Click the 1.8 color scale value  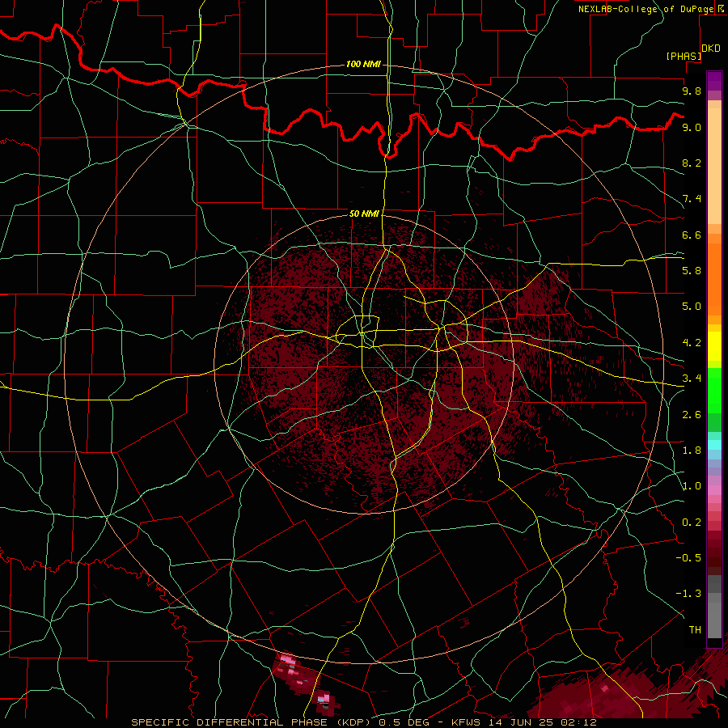692,451
